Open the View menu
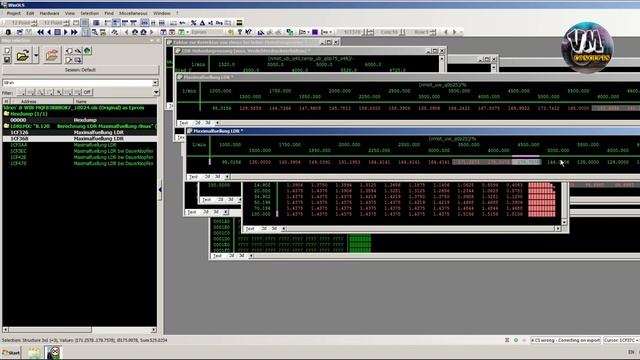This screenshot has width=640, height=360. point(70,13)
